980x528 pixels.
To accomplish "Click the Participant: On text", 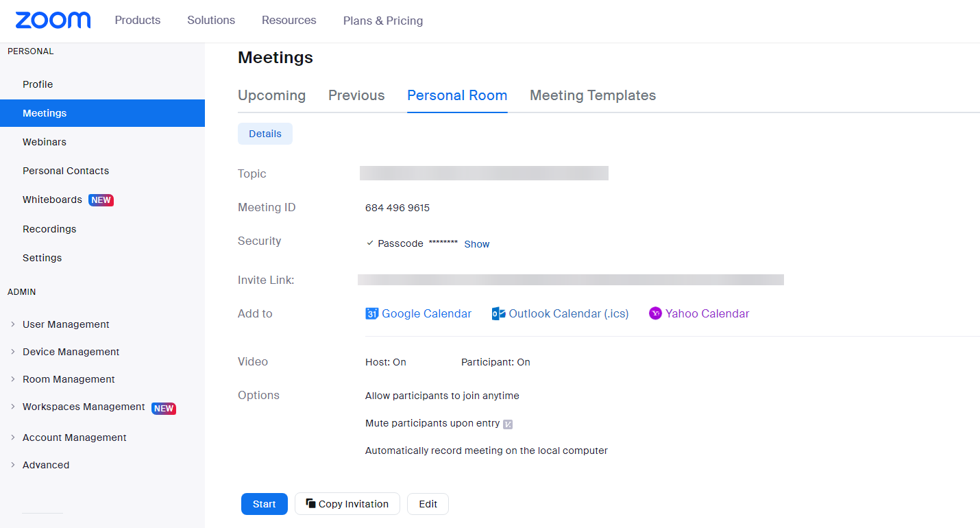I will pyautogui.click(x=495, y=362).
